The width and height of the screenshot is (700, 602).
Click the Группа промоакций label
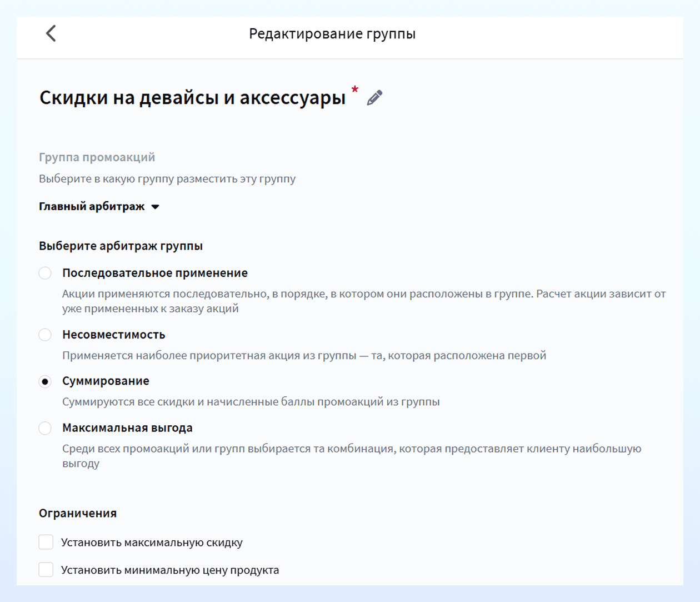(x=97, y=157)
